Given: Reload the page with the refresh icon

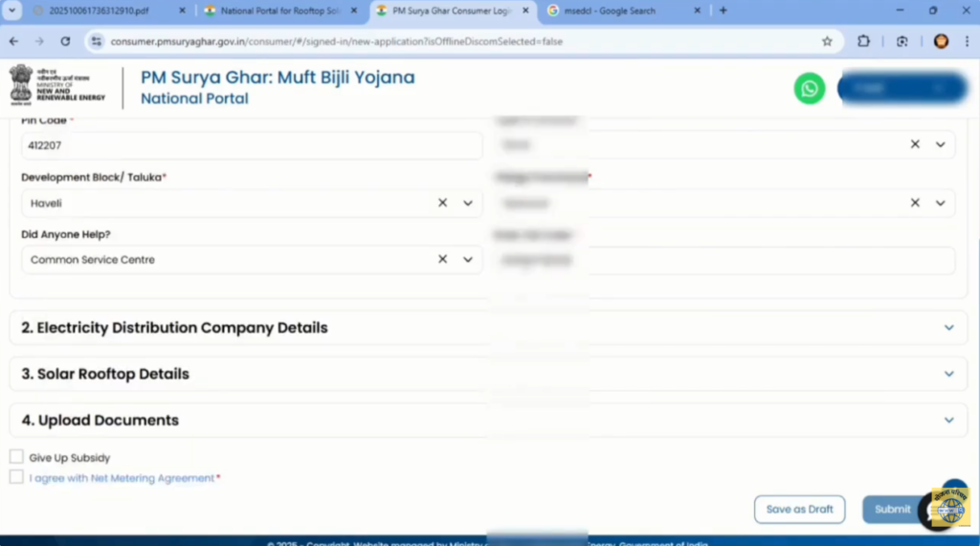Looking at the screenshot, I should pos(65,41).
